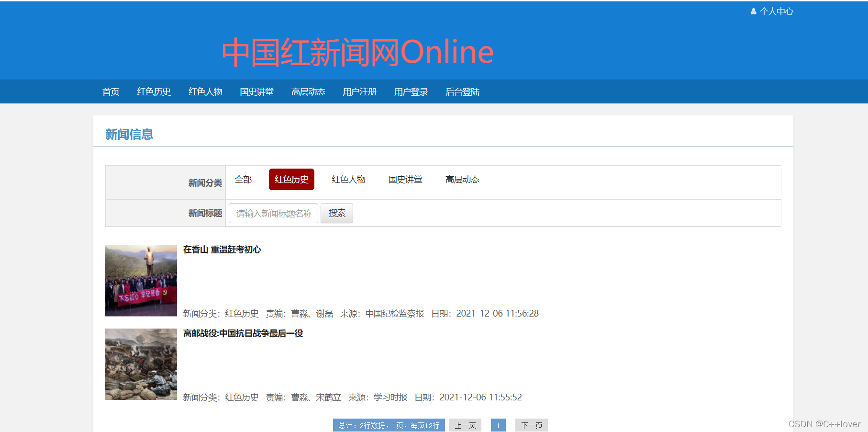The height and width of the screenshot is (432, 868).
Task: Open the 高邮战役 battle painting thumbnail
Action: 141,364
